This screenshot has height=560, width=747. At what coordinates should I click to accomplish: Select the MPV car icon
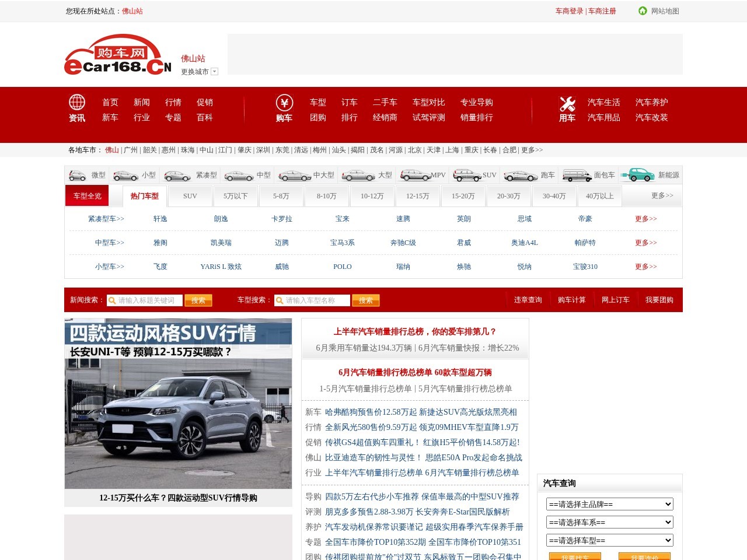coord(415,175)
